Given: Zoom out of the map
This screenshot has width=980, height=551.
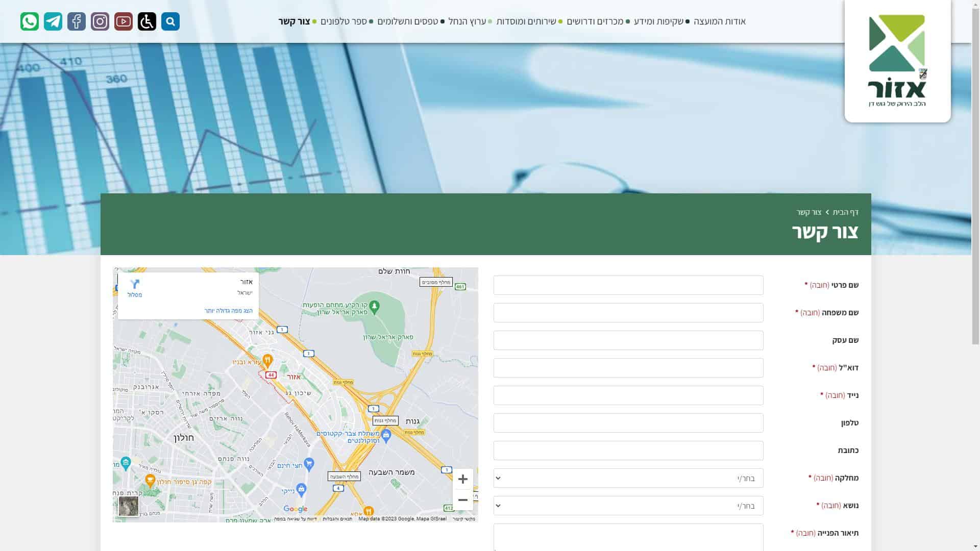Looking at the screenshot, I should click(463, 500).
